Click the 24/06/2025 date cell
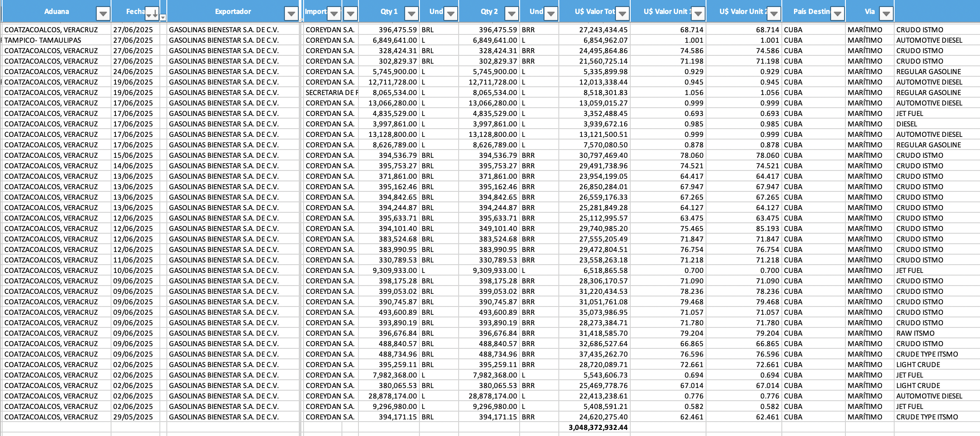The height and width of the screenshot is (436, 980). click(x=133, y=72)
